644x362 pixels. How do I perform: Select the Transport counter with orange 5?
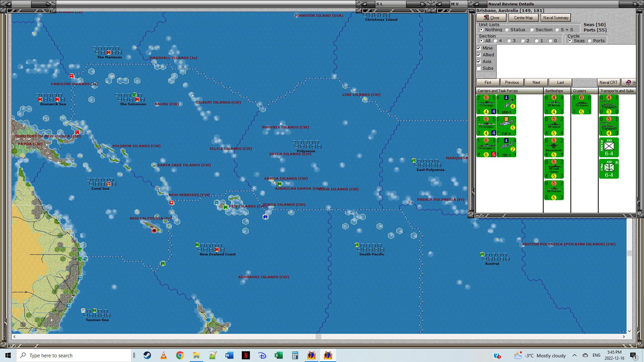coord(609,126)
